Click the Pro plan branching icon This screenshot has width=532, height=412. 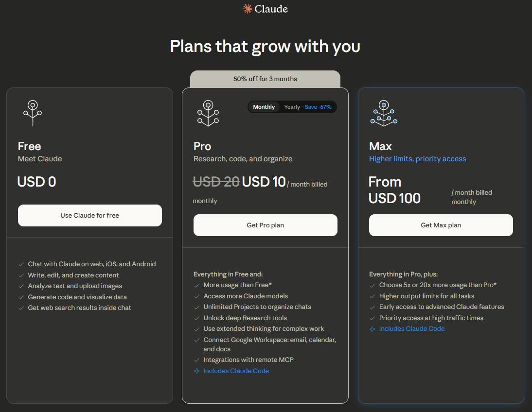pyautogui.click(x=208, y=113)
